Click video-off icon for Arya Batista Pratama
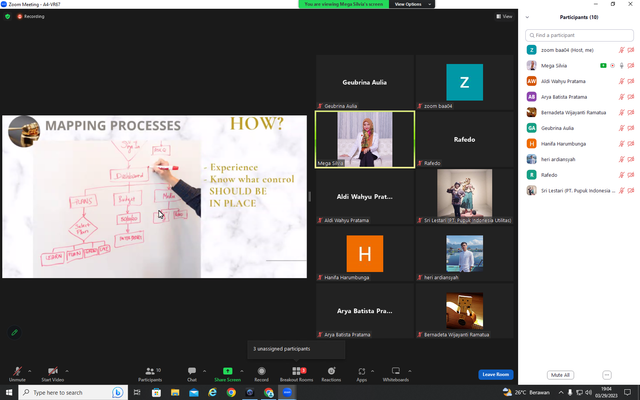The height and width of the screenshot is (400, 640). [x=631, y=97]
